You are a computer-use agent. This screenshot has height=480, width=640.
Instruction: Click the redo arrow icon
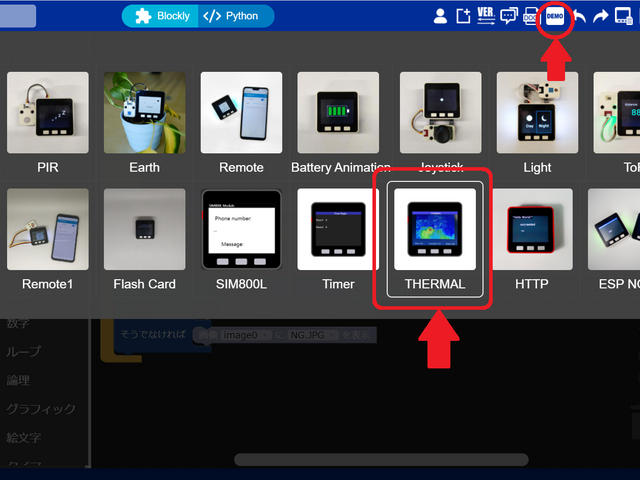(600, 16)
